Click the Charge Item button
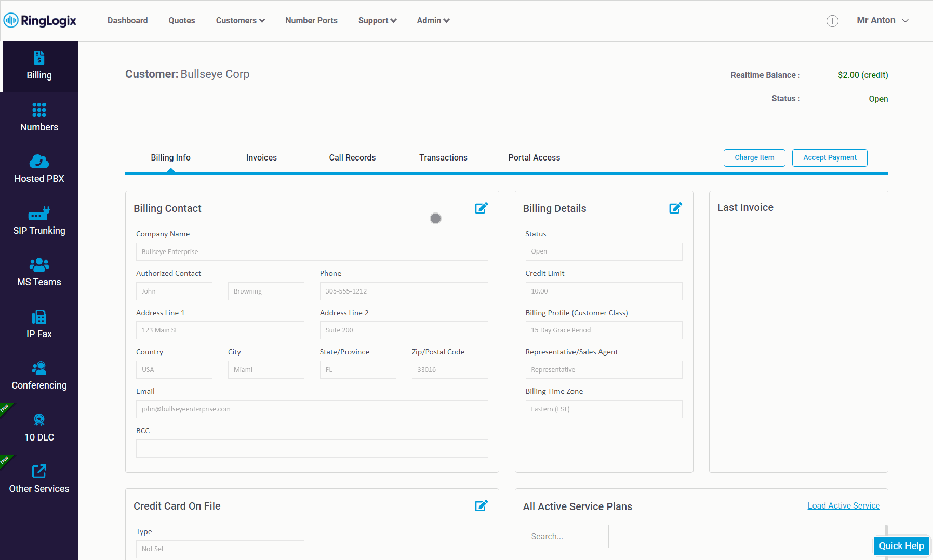 [754, 157]
